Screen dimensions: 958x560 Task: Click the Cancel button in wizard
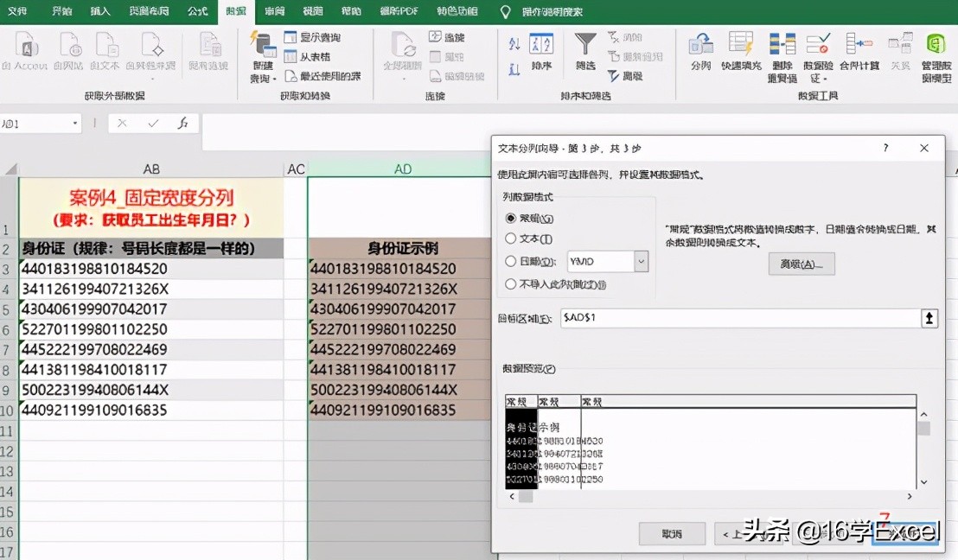pyautogui.click(x=672, y=534)
